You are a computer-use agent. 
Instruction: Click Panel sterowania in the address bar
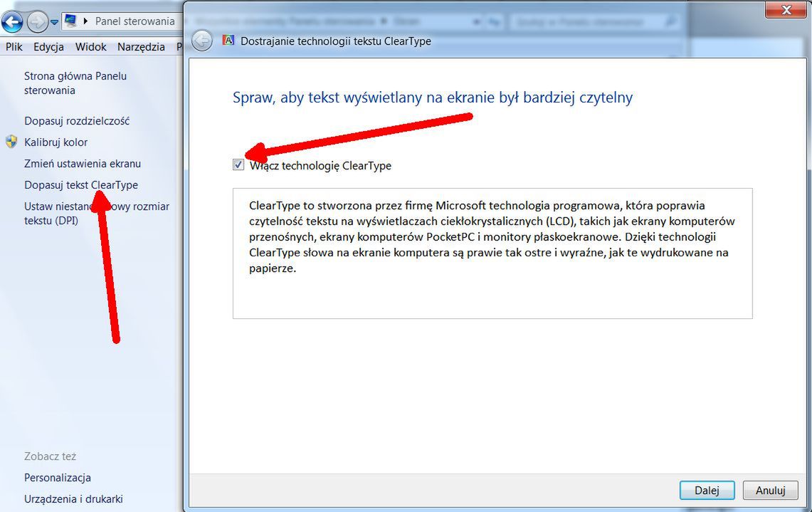[135, 21]
